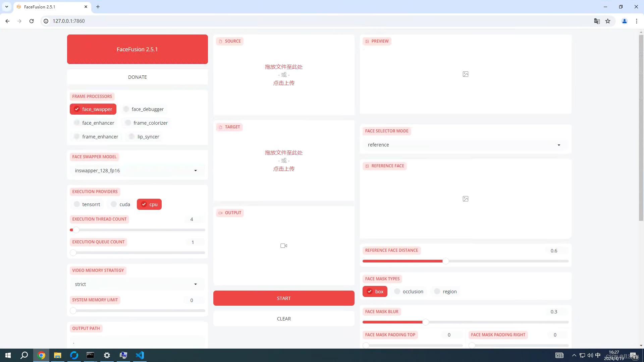The image size is (644, 362).
Task: Open Settings gear from taskbar
Action: (x=107, y=355)
